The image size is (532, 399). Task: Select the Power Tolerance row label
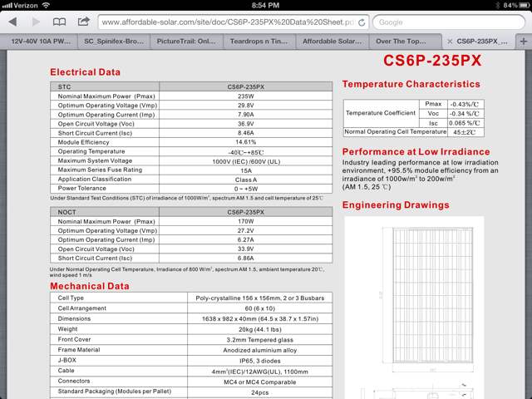pyautogui.click(x=81, y=188)
